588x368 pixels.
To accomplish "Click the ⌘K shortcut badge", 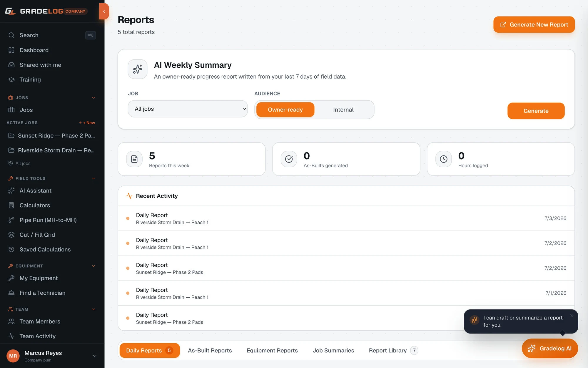I will 91,35.
